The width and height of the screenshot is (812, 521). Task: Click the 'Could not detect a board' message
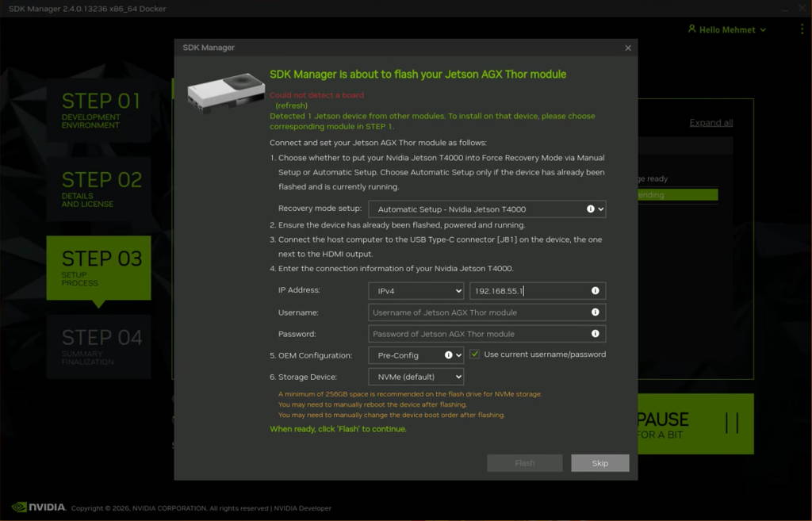tap(316, 95)
